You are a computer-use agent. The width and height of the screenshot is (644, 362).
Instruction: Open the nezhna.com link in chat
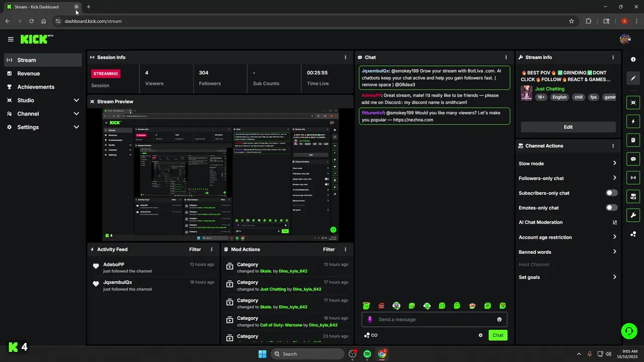click(x=413, y=120)
